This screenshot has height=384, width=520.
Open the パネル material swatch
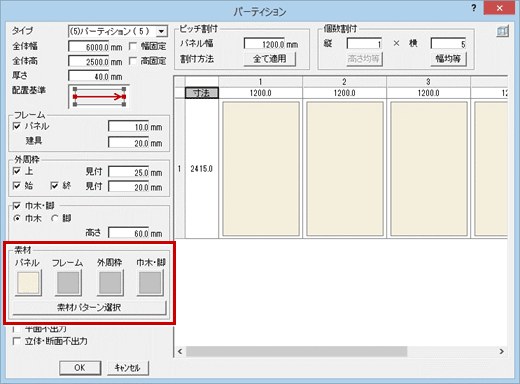[x=28, y=283]
